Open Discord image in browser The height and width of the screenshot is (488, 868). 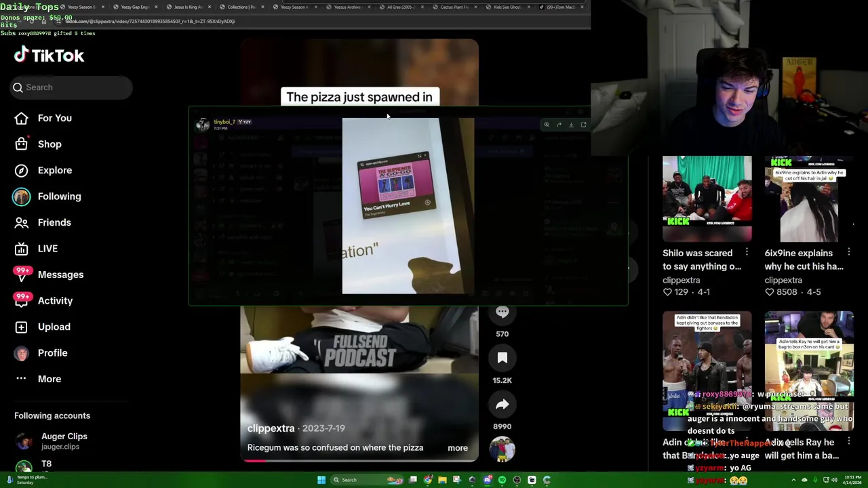coord(583,125)
